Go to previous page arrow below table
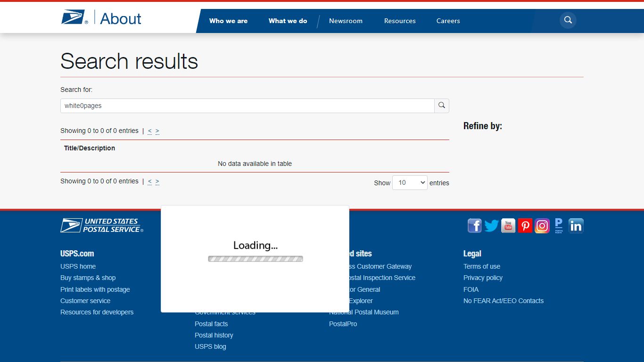The height and width of the screenshot is (362, 644). (x=150, y=181)
